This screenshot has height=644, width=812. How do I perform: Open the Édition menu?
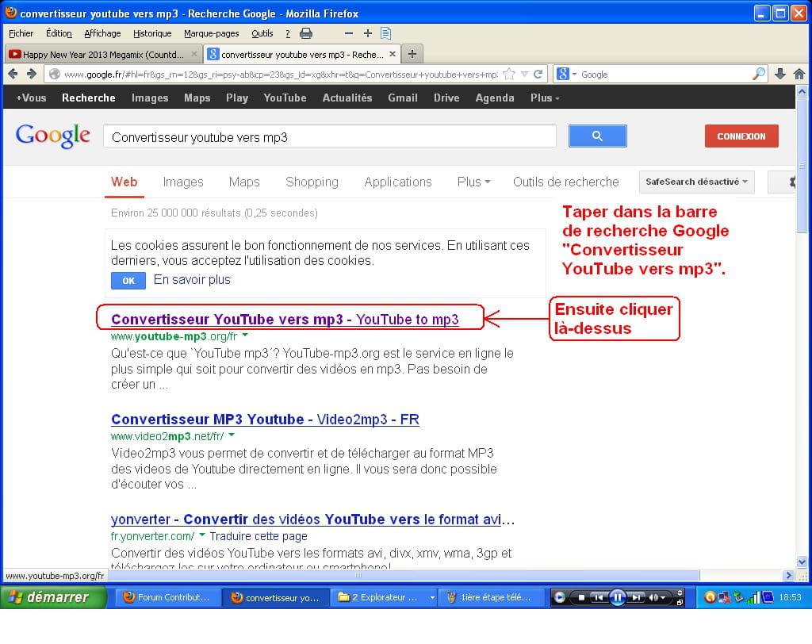point(59,33)
